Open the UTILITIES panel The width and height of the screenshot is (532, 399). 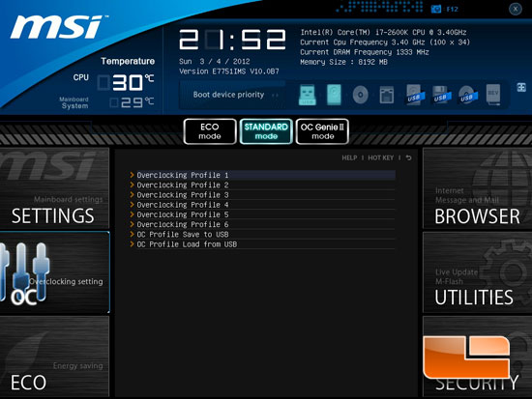click(x=478, y=272)
